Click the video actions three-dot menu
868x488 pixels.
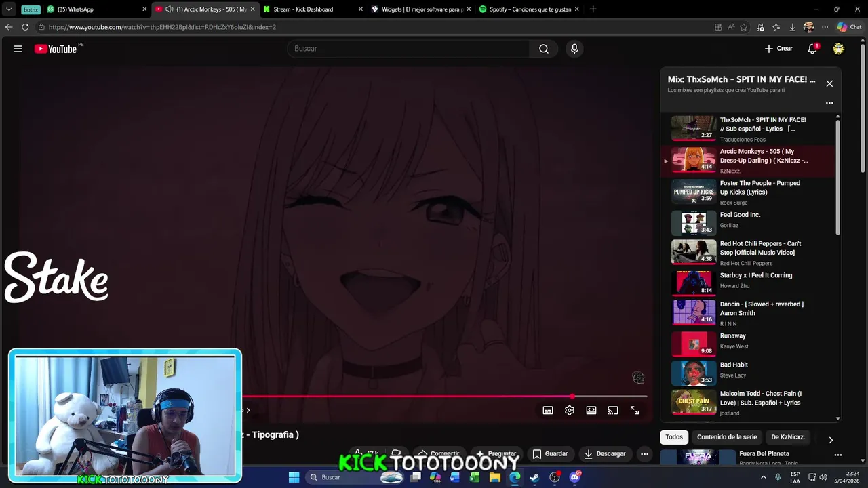pos(645,454)
